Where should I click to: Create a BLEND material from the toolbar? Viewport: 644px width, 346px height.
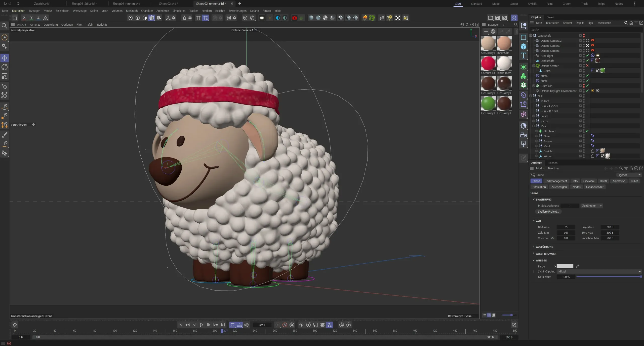click(x=356, y=18)
